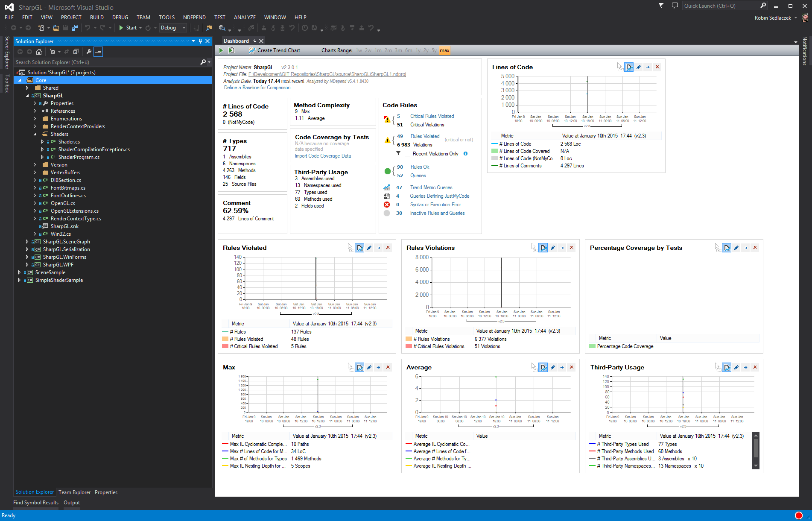Click the Start debugging button

[x=128, y=28]
